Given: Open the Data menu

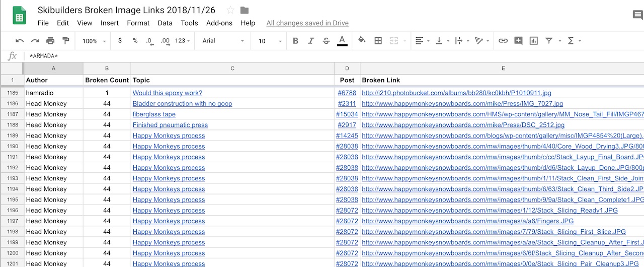Looking at the screenshot, I should (165, 23).
